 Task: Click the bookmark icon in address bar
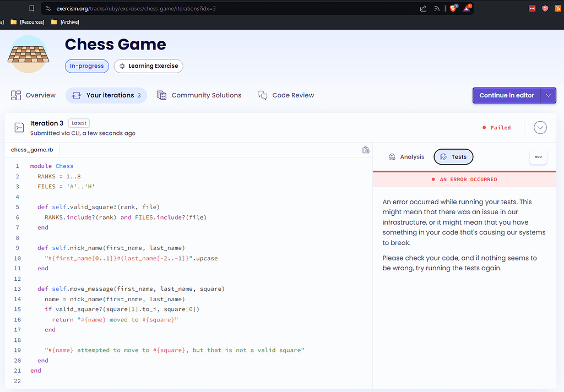(x=31, y=8)
